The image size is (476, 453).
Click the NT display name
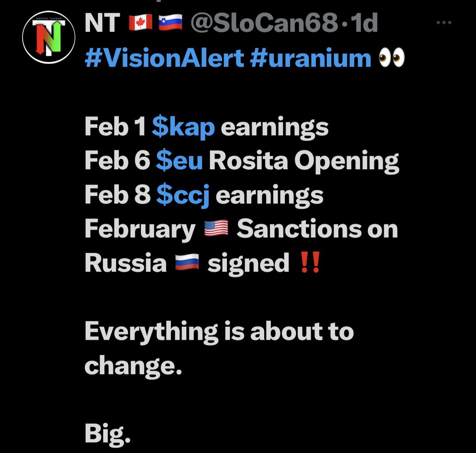(103, 23)
